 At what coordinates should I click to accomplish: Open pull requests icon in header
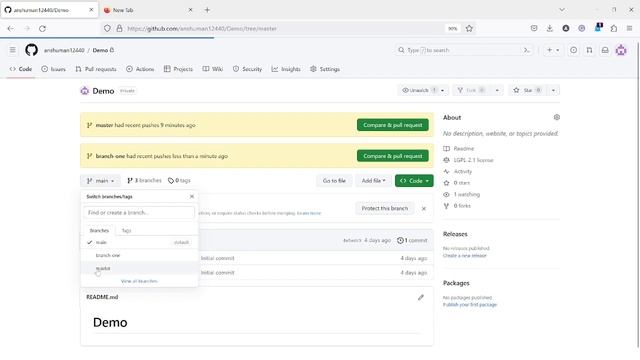click(589, 50)
